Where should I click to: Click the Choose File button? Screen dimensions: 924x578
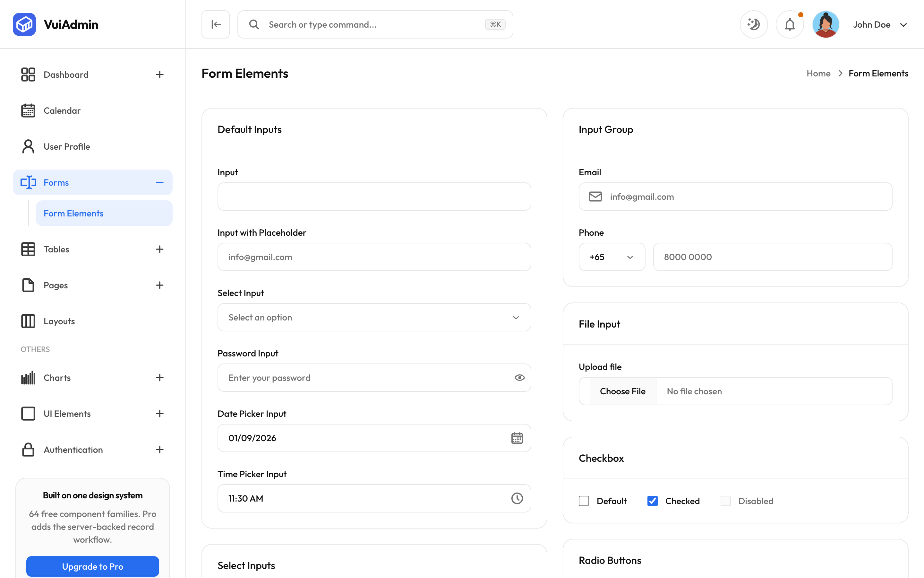(622, 391)
